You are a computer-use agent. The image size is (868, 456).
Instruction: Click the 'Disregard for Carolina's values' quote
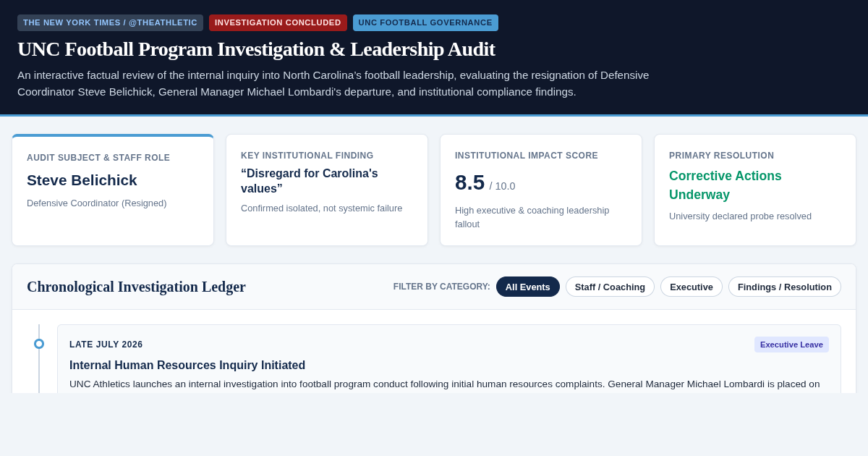point(310,181)
